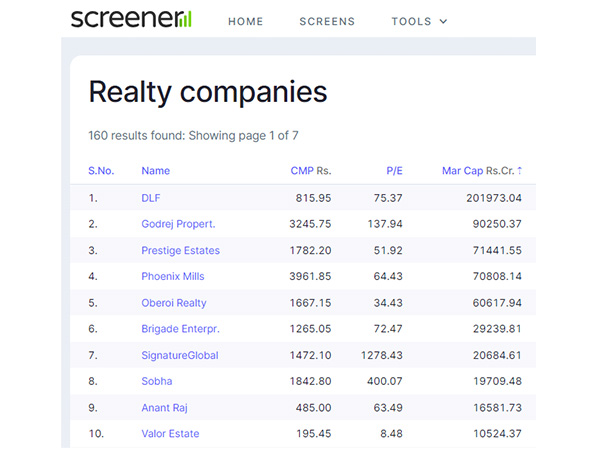Select DLF's market cap value 201973.04
The image size is (600, 450).
(x=494, y=198)
